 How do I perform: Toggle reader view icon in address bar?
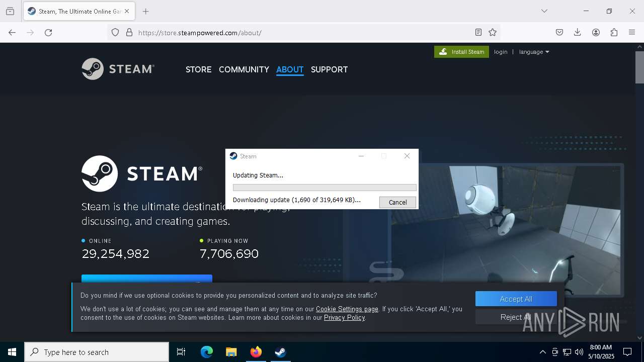point(478,32)
